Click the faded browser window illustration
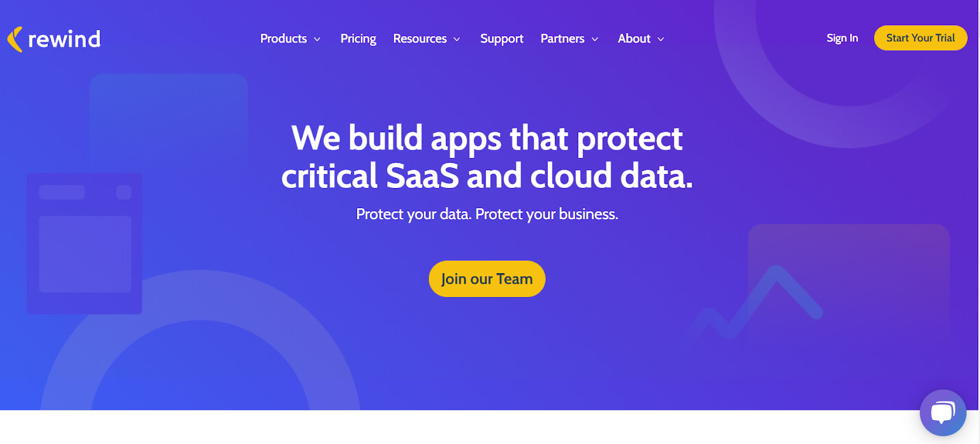980x444 pixels. click(85, 244)
